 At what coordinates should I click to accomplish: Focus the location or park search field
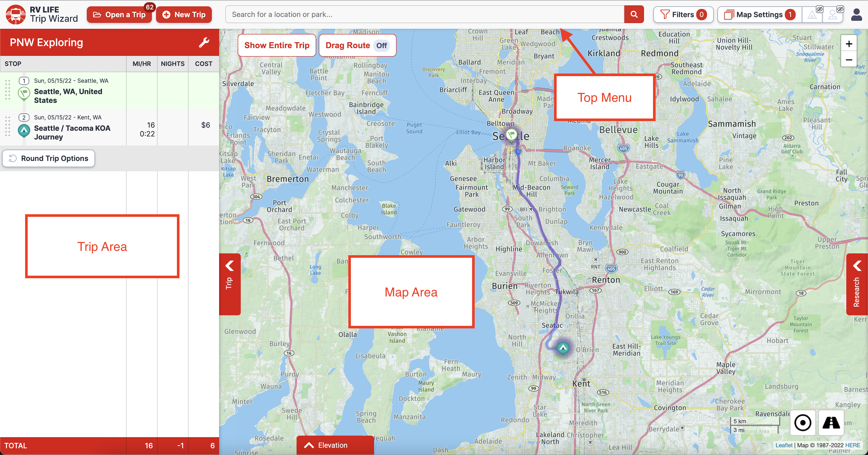(424, 14)
